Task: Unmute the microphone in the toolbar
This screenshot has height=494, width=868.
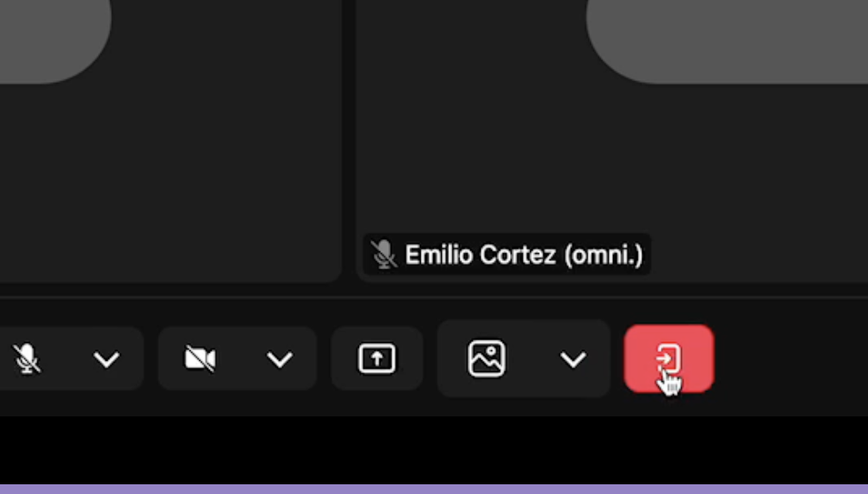Action: 26,359
